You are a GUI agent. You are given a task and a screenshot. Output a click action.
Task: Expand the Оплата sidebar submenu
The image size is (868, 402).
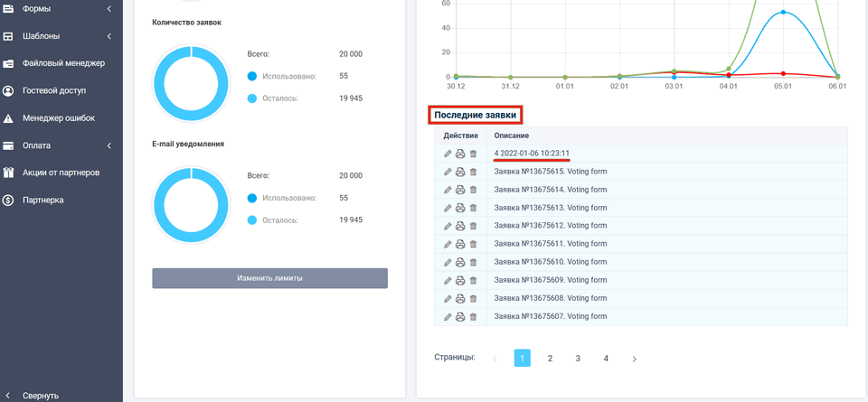(x=108, y=145)
